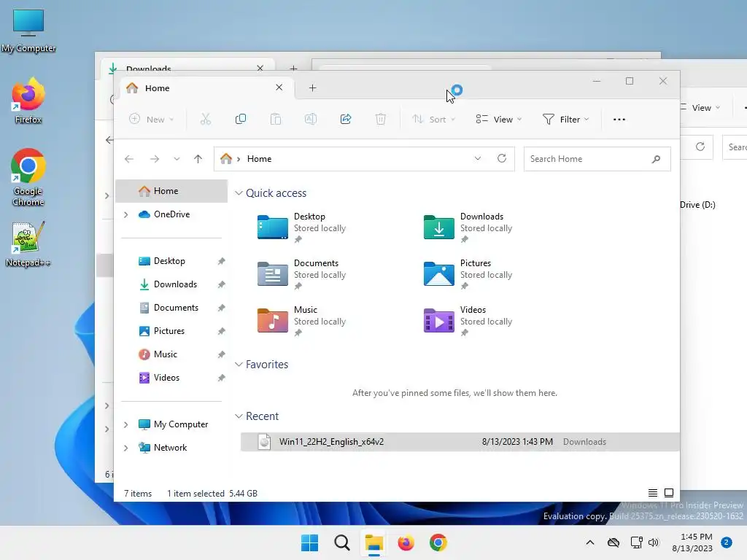Viewport: 747px width, 560px height.
Task: Open the Filter dropdown menu
Action: pos(566,119)
